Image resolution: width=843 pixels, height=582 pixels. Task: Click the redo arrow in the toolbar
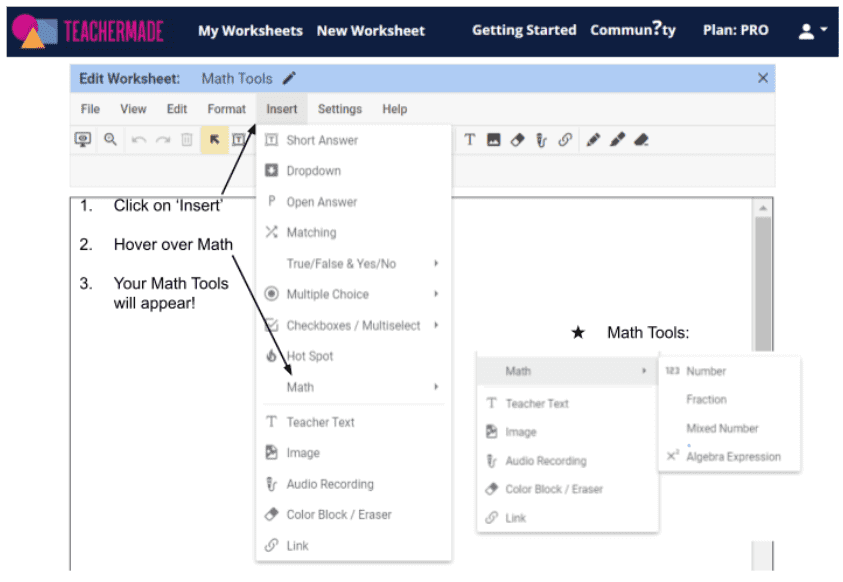[x=163, y=140]
